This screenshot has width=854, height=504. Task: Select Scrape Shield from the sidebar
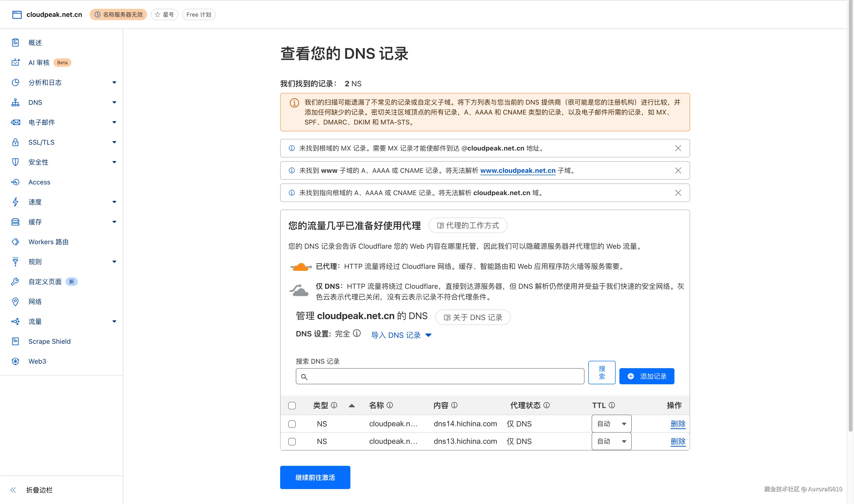[x=49, y=341]
